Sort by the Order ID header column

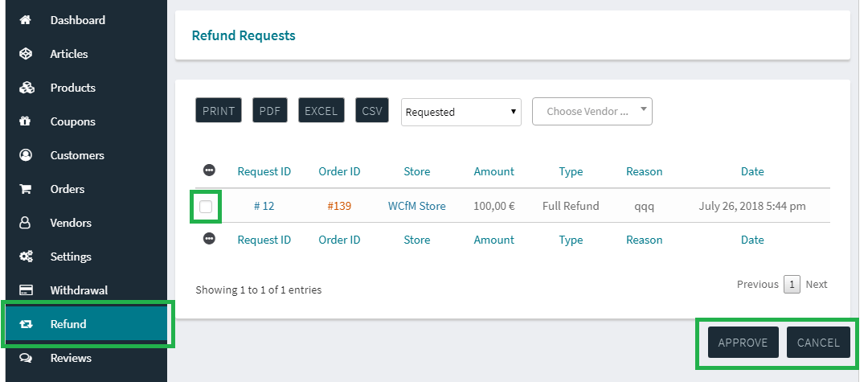coord(339,171)
